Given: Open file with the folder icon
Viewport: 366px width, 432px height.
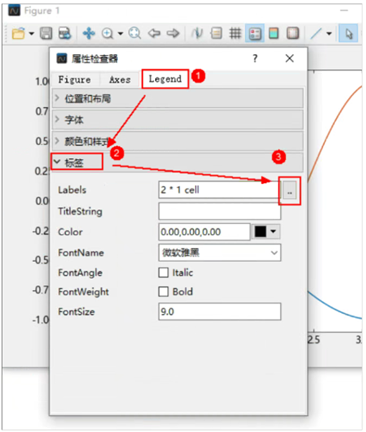Looking at the screenshot, I should pyautogui.click(x=19, y=33).
